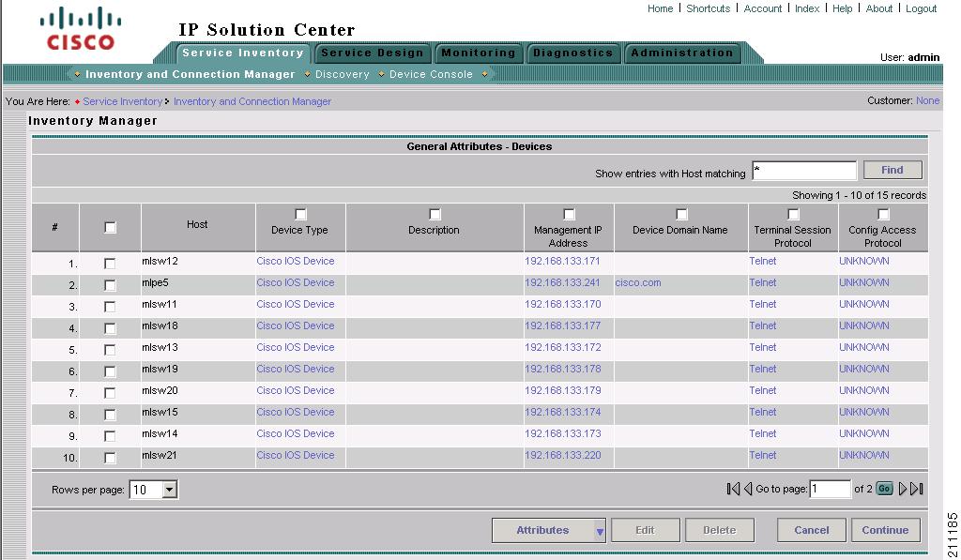Image resolution: width=961 pixels, height=560 pixels.
Task: Select the row checkbox for mlsw11
Action: tap(110, 307)
